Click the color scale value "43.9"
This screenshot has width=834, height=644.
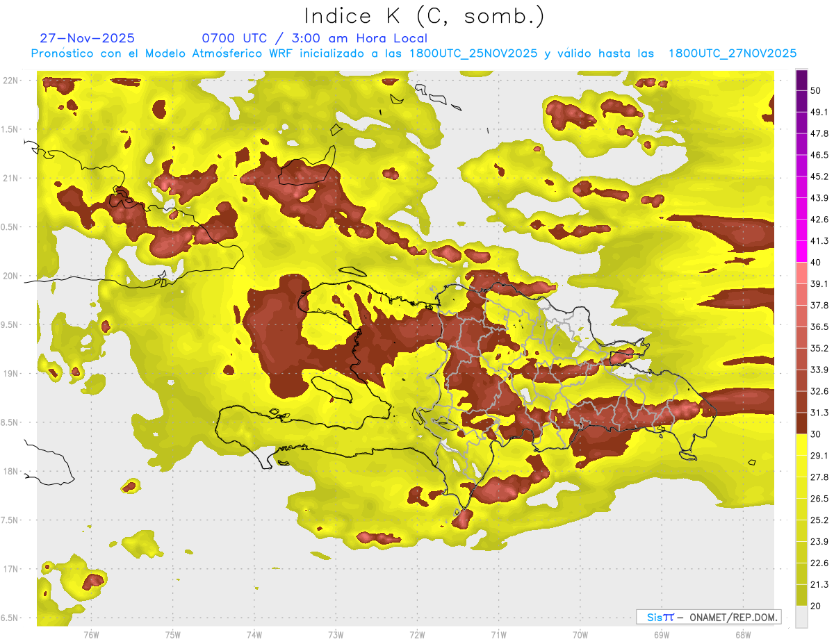(x=819, y=198)
